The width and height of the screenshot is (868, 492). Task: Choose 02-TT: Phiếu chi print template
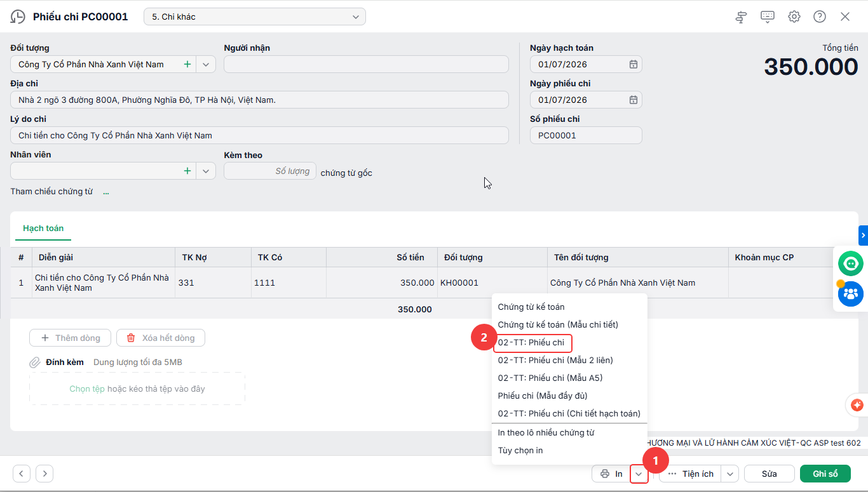tap(531, 342)
